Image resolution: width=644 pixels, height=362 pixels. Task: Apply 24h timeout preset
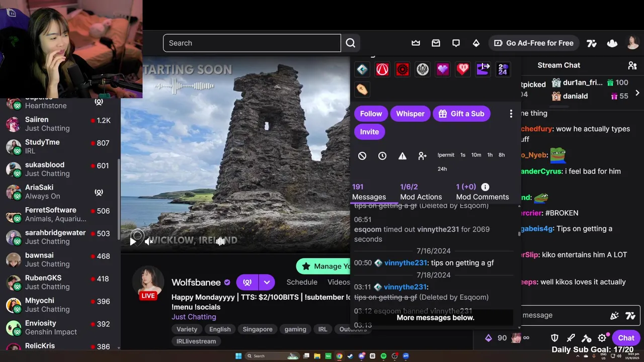(x=442, y=169)
